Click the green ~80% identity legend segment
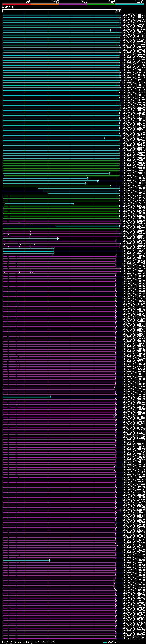146x644 pixels. coord(101,4)
